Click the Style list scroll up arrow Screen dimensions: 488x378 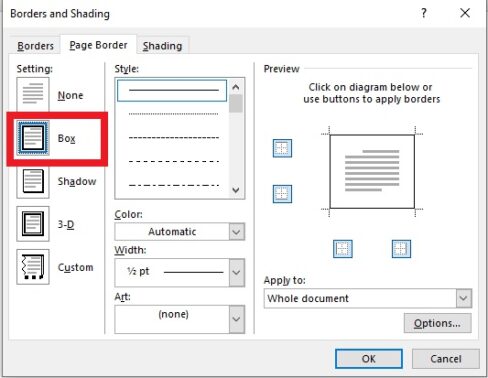tap(236, 87)
